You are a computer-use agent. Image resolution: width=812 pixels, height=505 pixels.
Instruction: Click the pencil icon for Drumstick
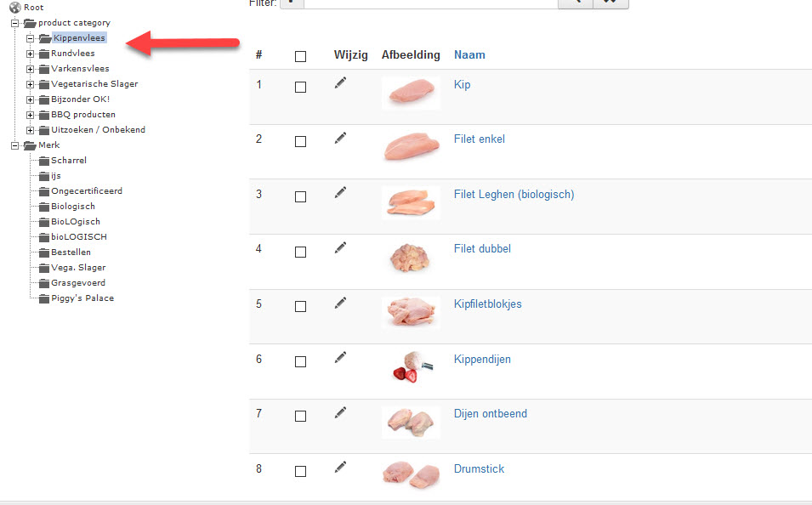tap(340, 468)
